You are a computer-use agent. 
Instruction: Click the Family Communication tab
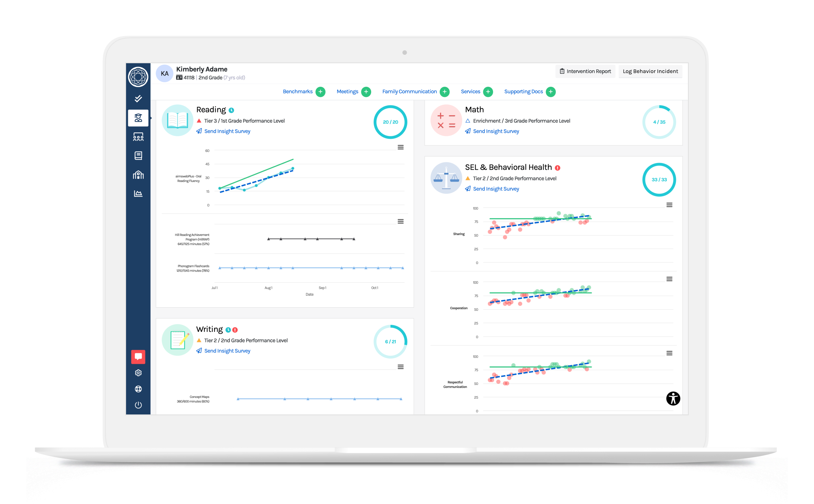[x=408, y=91]
